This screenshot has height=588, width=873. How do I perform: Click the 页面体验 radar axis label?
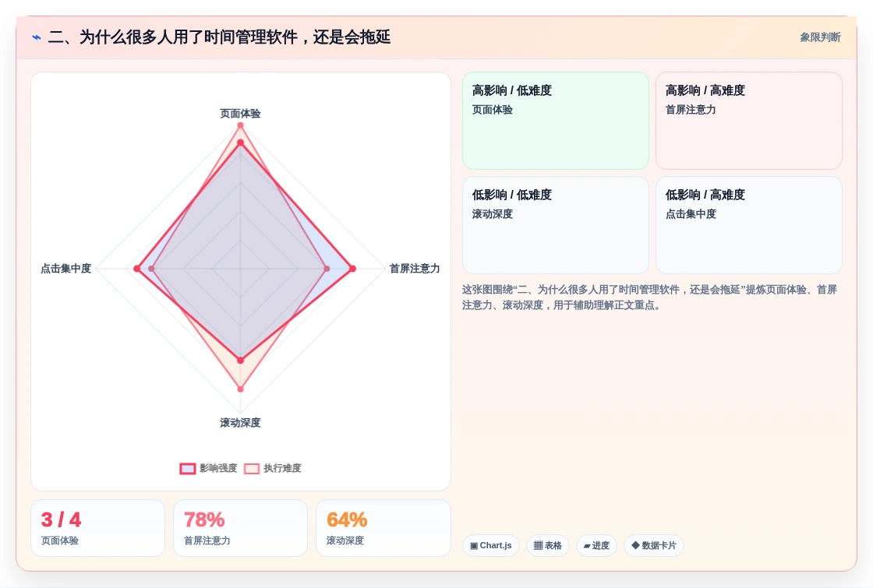(x=241, y=114)
